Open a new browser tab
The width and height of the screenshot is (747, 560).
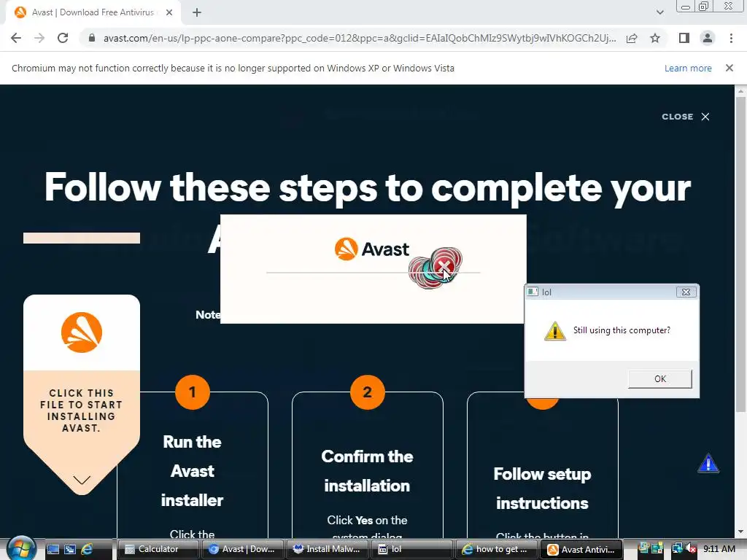197,12
